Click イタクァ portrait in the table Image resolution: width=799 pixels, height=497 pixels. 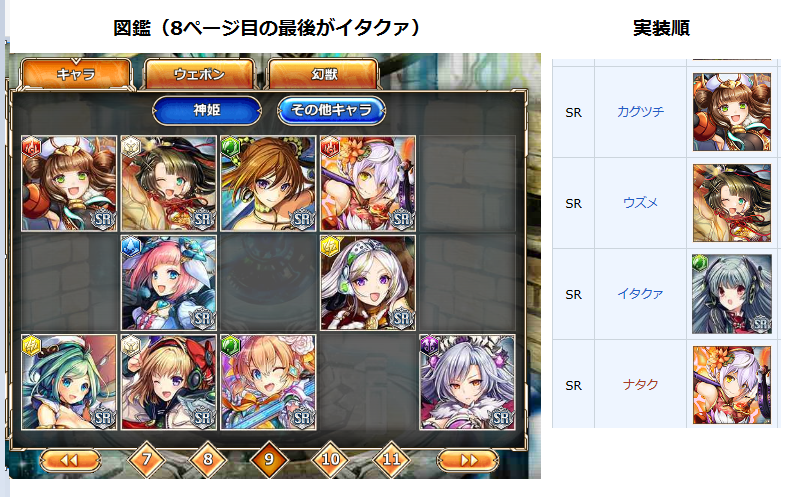click(732, 294)
